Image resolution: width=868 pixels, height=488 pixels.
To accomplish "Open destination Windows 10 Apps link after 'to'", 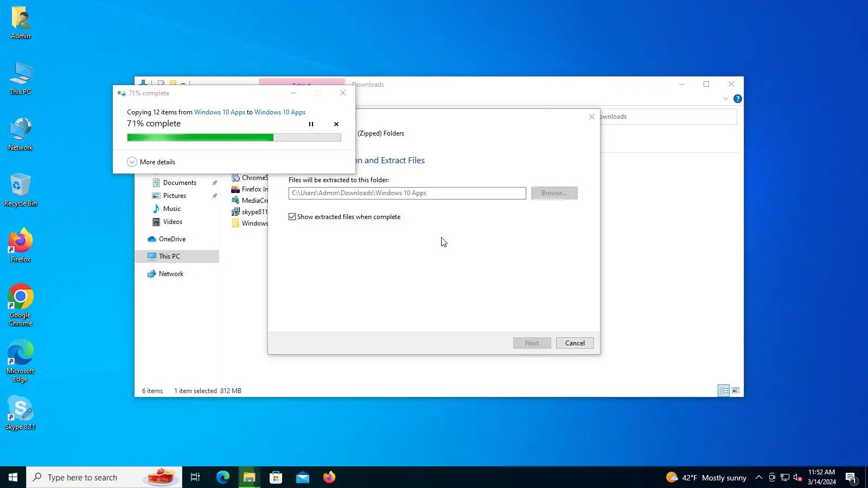I will [280, 112].
